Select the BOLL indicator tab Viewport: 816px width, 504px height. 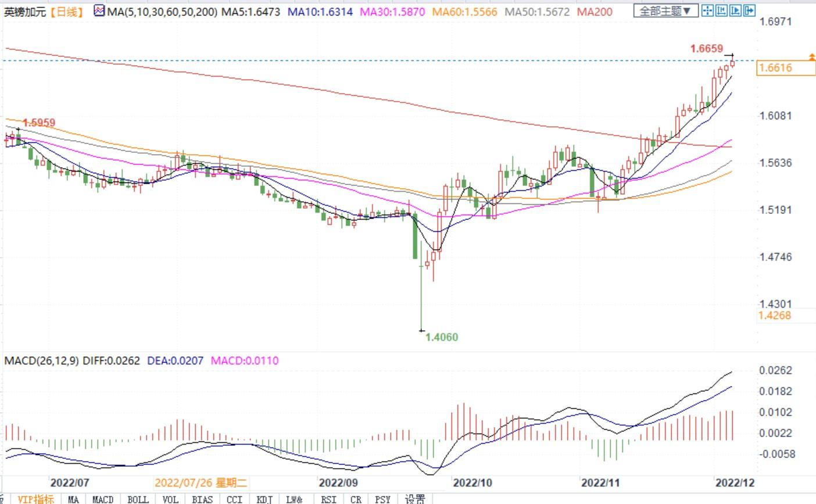[x=138, y=499]
